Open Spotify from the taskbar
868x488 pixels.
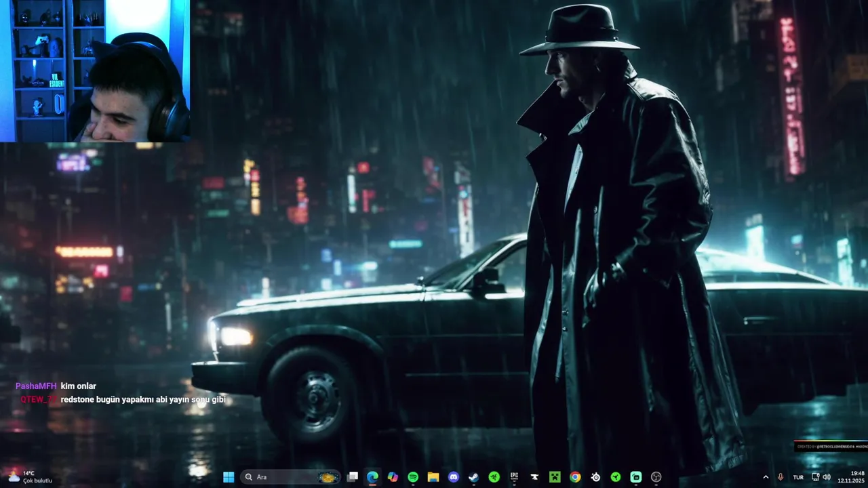[413, 477]
